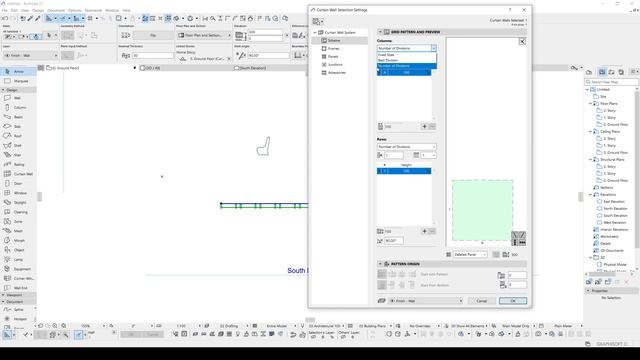This screenshot has height=360, width=640.
Task: Select the Equipment tool
Action: [18, 269]
